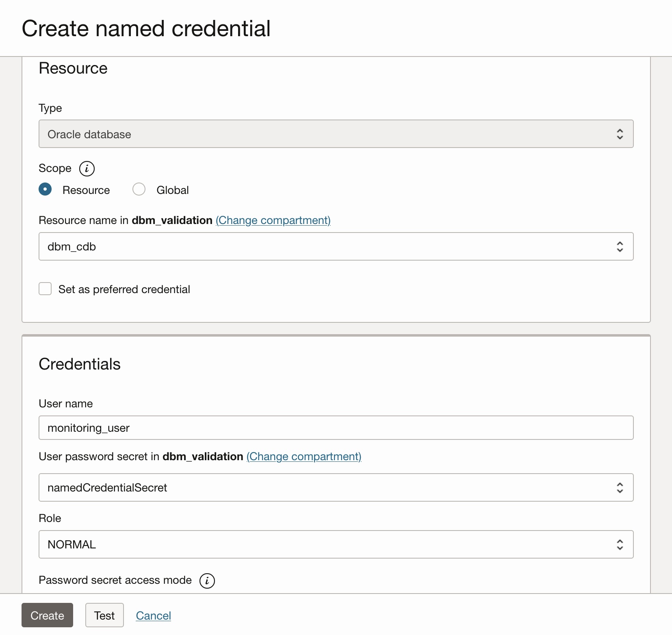Click Password secret access mode info icon
672x635 pixels.
(207, 581)
